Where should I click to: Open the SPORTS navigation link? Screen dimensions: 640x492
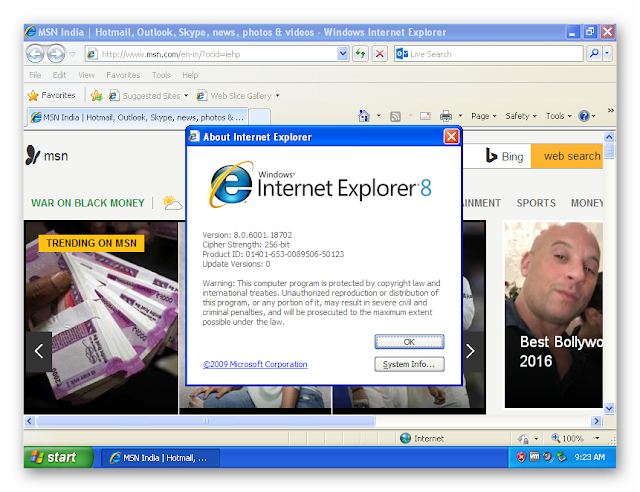click(x=536, y=203)
